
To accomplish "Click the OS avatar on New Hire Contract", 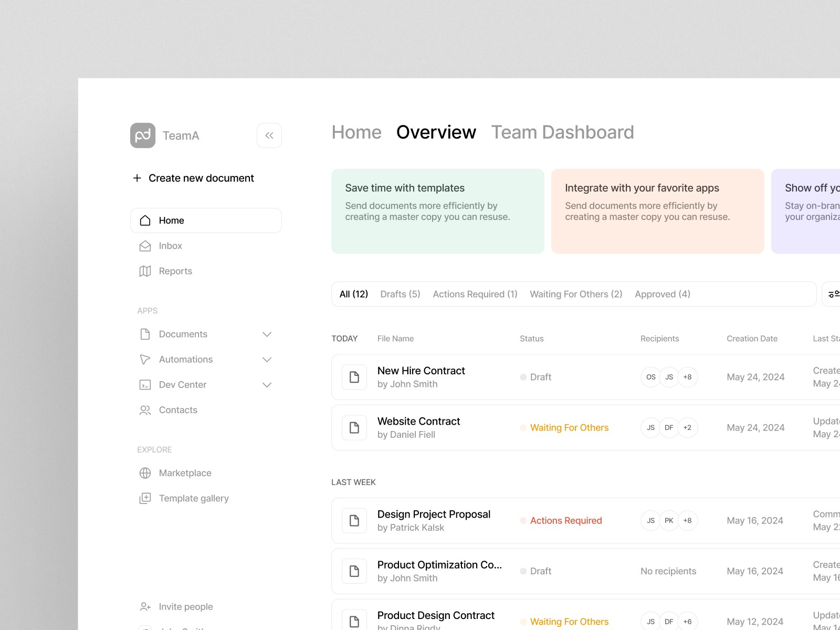I will click(x=650, y=377).
